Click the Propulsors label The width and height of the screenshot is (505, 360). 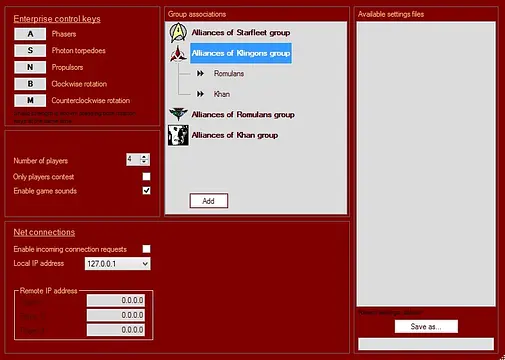tap(67, 67)
